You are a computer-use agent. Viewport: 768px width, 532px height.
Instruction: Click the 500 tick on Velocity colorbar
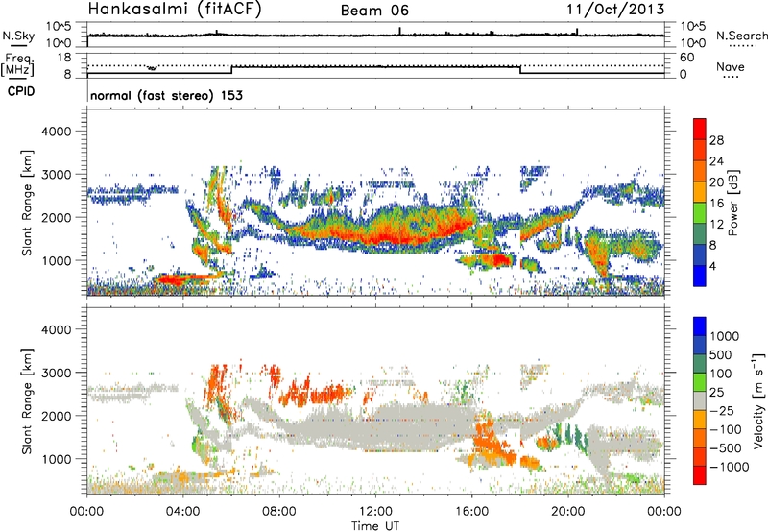(x=721, y=354)
